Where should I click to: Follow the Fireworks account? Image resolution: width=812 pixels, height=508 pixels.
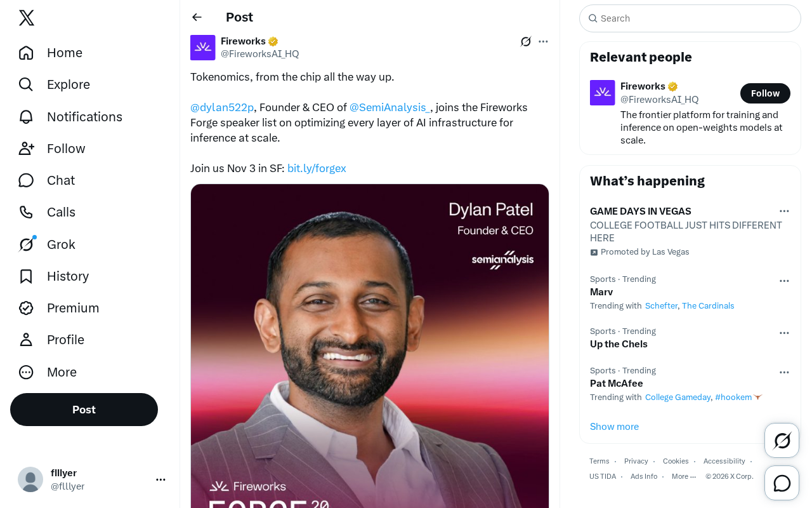tap(765, 93)
